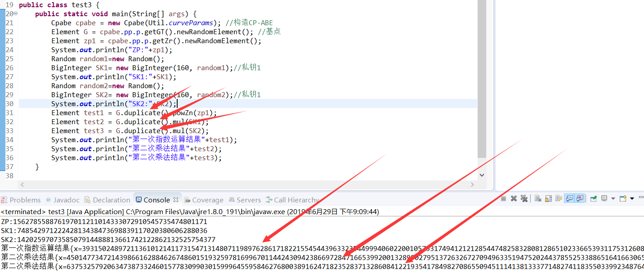
Task: Toggle Show Console When Standard Out Changes
Action: [x=569, y=198]
